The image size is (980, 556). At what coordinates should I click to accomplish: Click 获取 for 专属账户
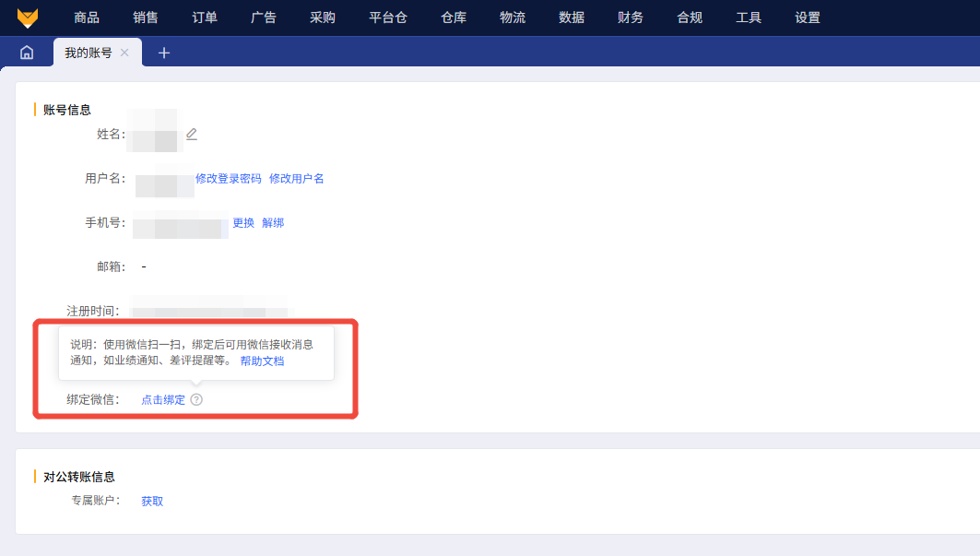click(x=152, y=501)
